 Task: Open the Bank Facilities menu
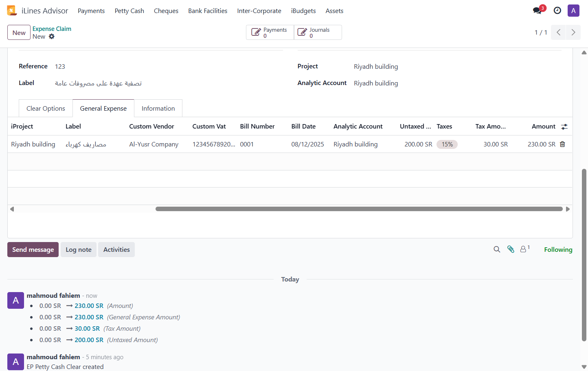pyautogui.click(x=208, y=11)
